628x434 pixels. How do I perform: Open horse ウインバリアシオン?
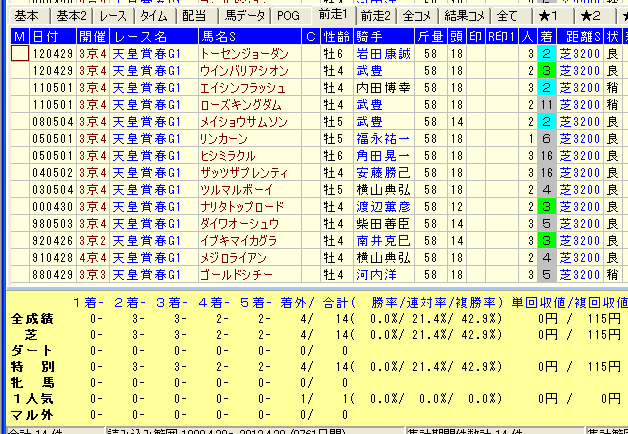tap(244, 71)
